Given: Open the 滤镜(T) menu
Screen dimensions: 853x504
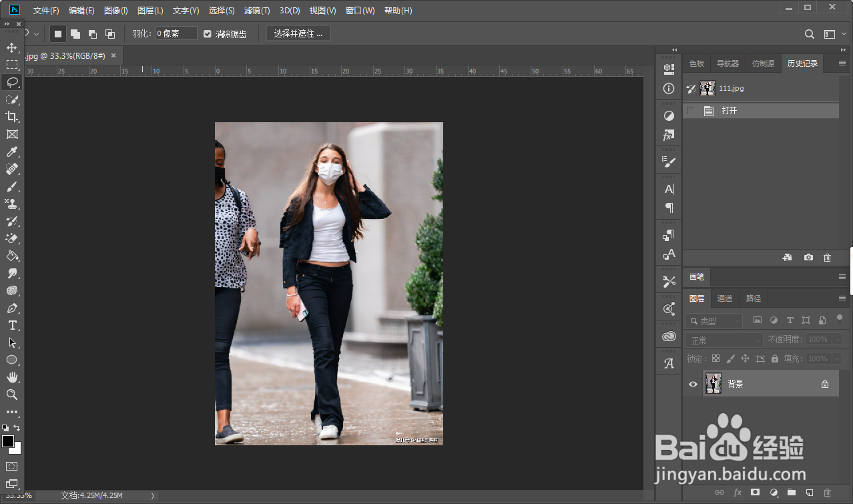Looking at the screenshot, I should tap(257, 11).
